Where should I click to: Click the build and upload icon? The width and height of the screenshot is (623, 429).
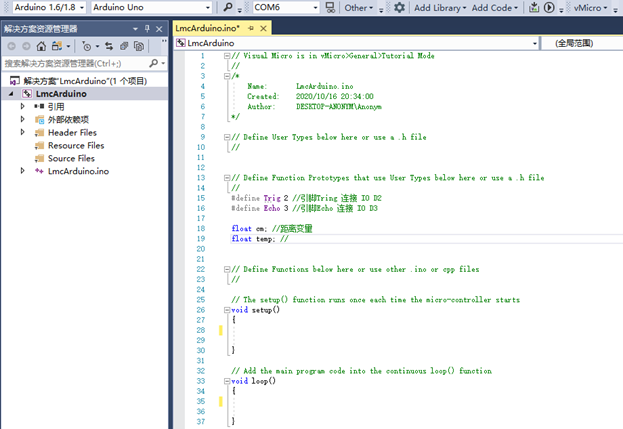click(x=534, y=7)
